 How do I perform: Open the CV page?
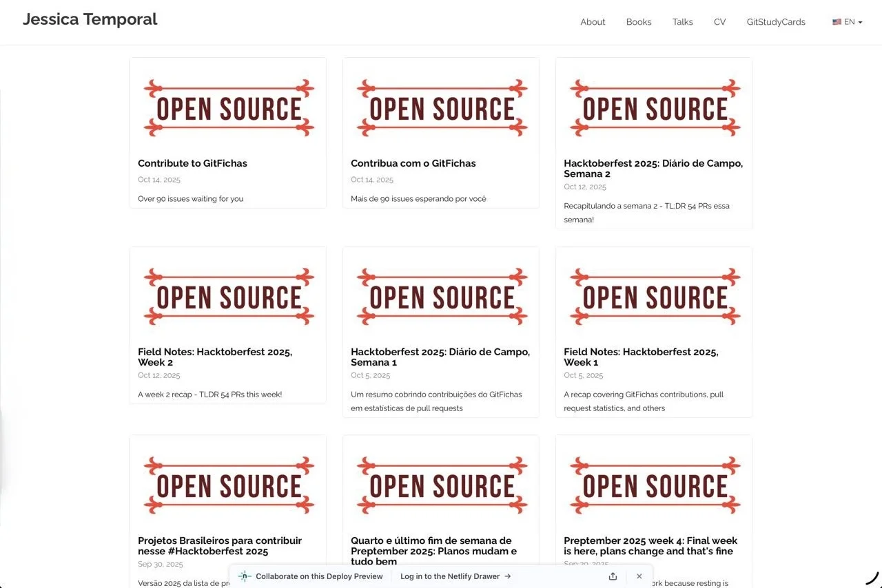click(x=719, y=21)
